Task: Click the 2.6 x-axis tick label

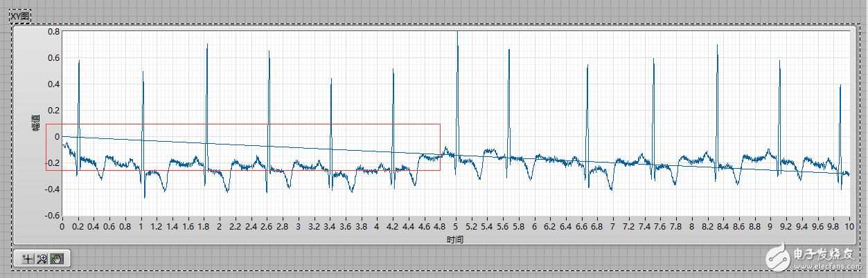Action: coord(267,226)
